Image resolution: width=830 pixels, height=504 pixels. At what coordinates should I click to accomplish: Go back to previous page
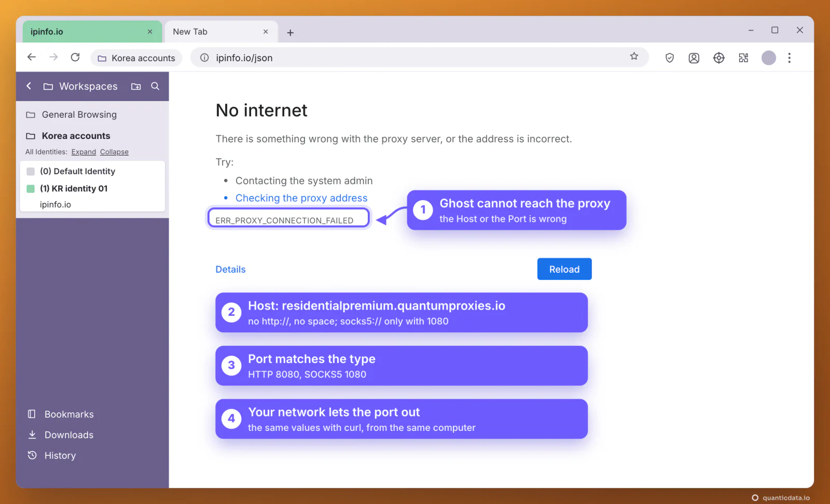pyautogui.click(x=32, y=58)
